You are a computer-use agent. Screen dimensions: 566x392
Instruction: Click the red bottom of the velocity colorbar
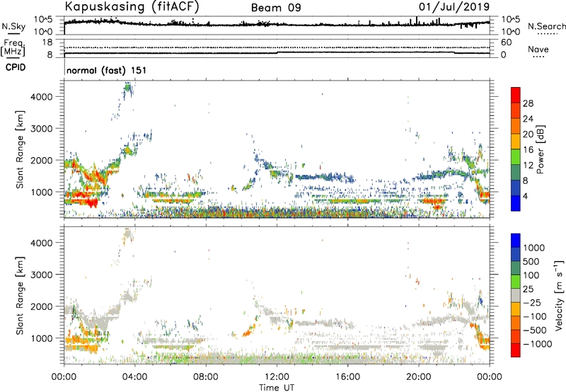click(516, 350)
